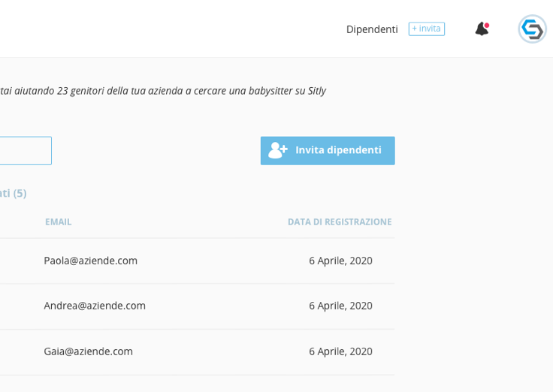Screen dimensions: 553x392
Task: Click Andrea's registration date cell
Action: 340,306
